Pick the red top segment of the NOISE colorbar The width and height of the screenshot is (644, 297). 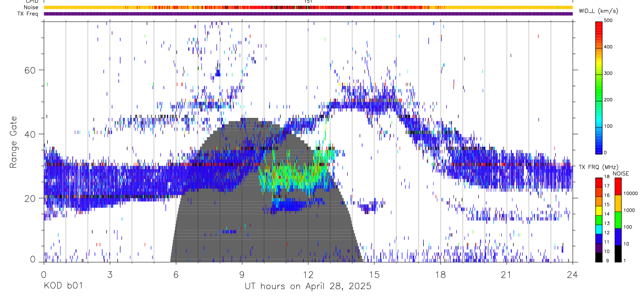coord(618,186)
